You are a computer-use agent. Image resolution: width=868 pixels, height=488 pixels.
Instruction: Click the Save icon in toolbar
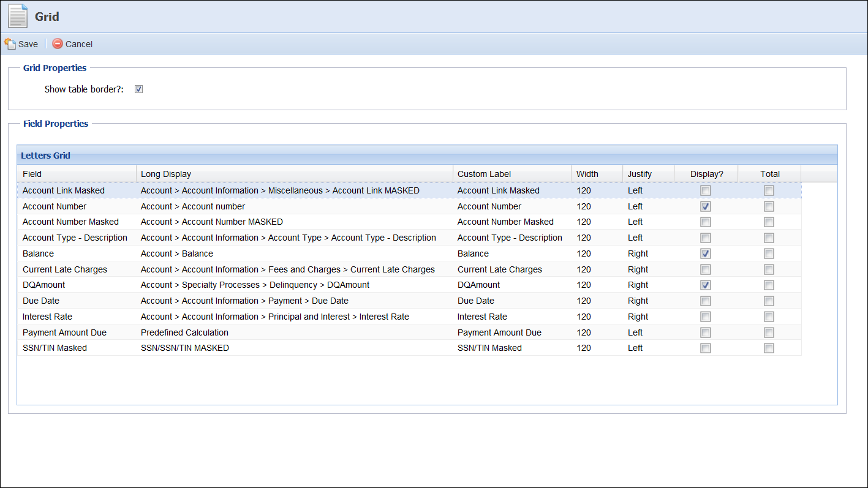click(10, 44)
